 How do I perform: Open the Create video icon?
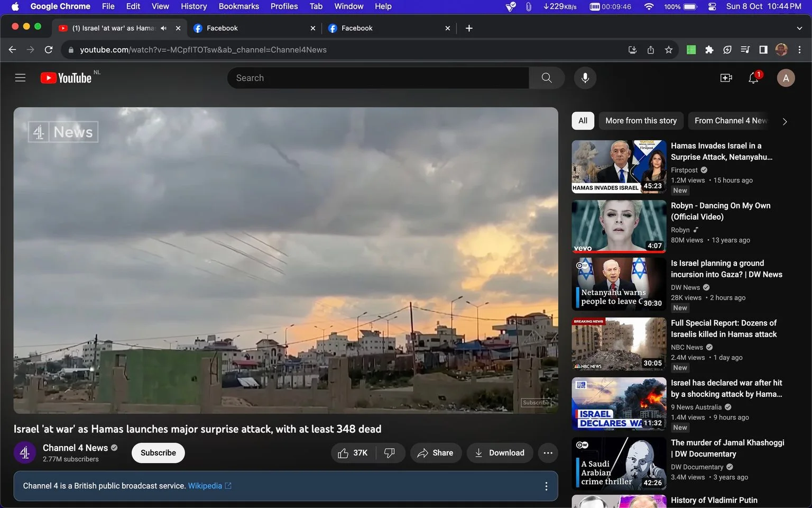[x=726, y=78]
